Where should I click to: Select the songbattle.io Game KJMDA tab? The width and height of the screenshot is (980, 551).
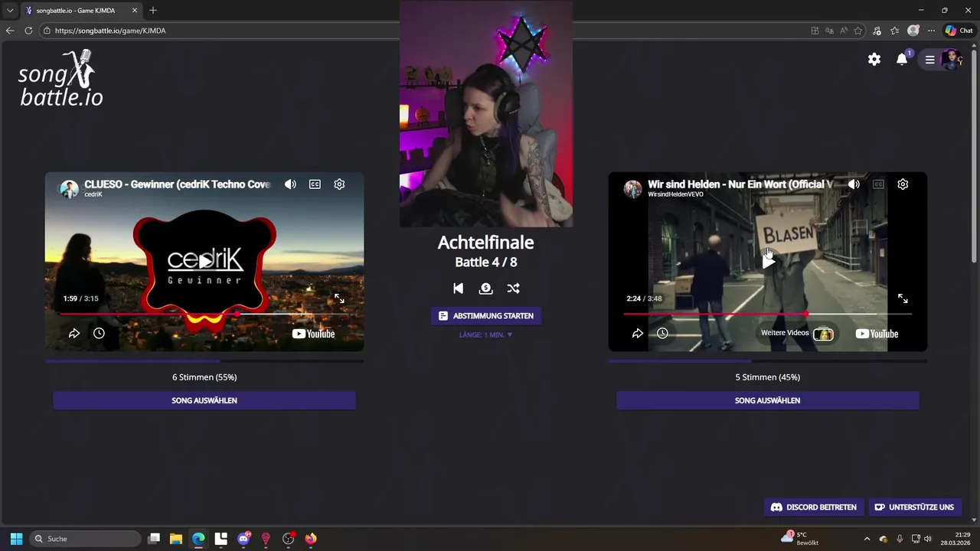81,11
